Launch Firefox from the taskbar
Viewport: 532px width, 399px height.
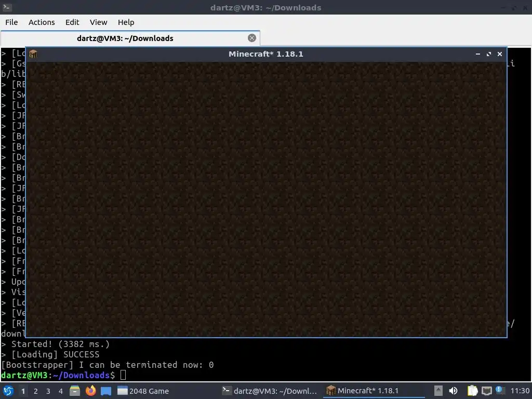point(90,391)
